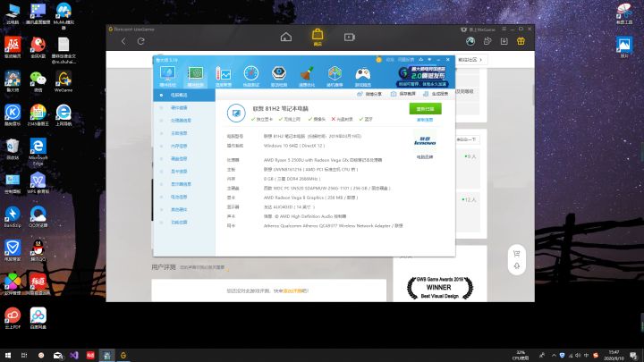Click the blue link under the green rescan button
The width and height of the screenshot is (644, 362).
[425, 120]
